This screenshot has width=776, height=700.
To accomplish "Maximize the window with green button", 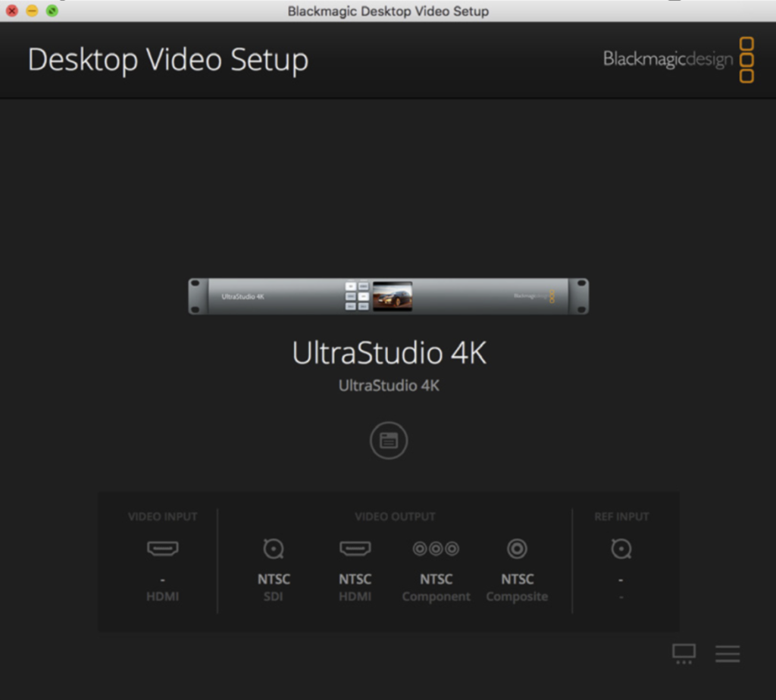I will pos(52,11).
